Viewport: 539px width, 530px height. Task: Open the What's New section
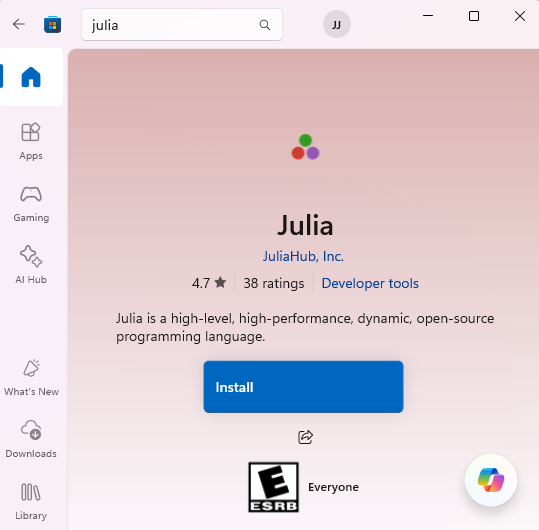pyautogui.click(x=31, y=378)
